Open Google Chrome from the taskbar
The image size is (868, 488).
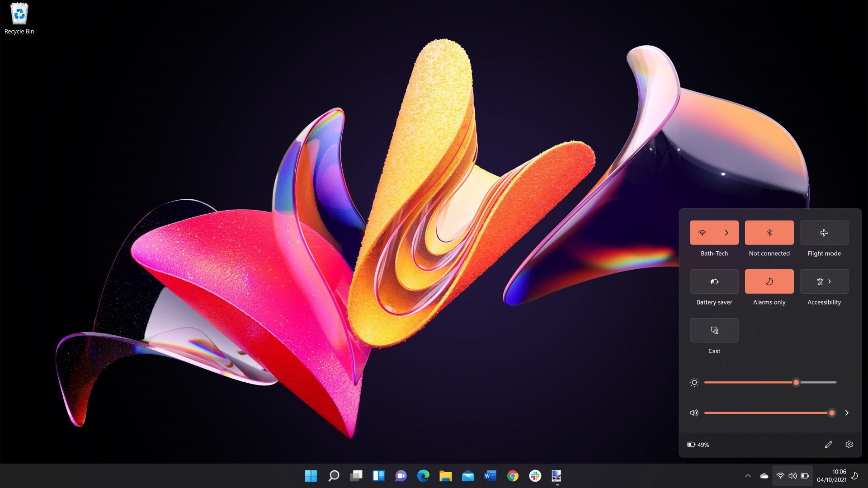[x=512, y=476]
